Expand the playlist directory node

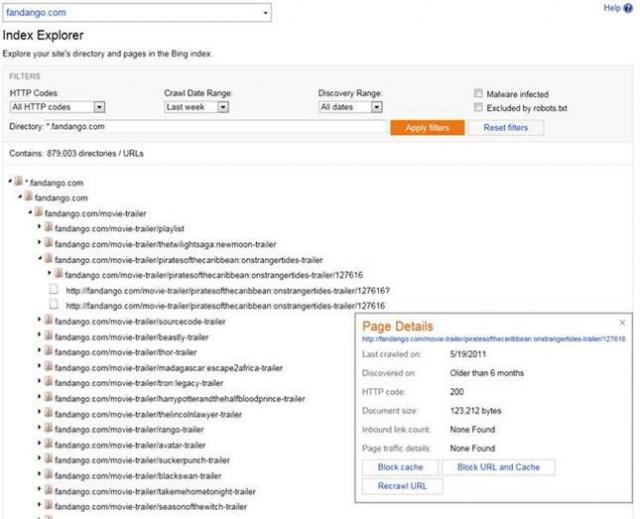point(40,226)
